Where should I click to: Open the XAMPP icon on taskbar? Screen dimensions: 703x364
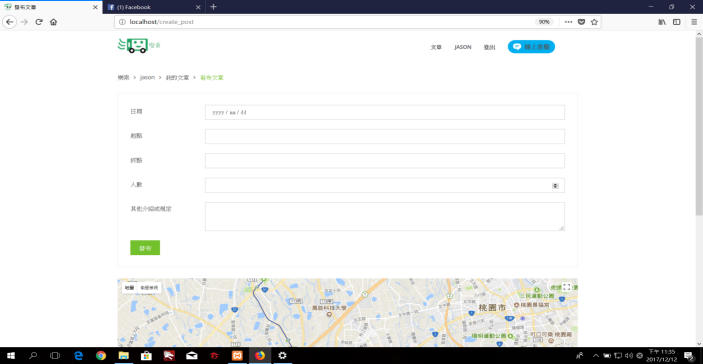click(x=237, y=355)
